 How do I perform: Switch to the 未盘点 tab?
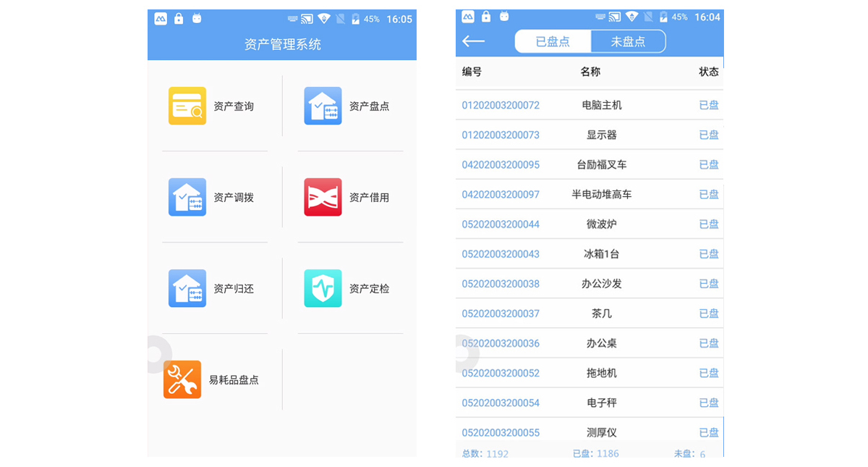click(628, 42)
